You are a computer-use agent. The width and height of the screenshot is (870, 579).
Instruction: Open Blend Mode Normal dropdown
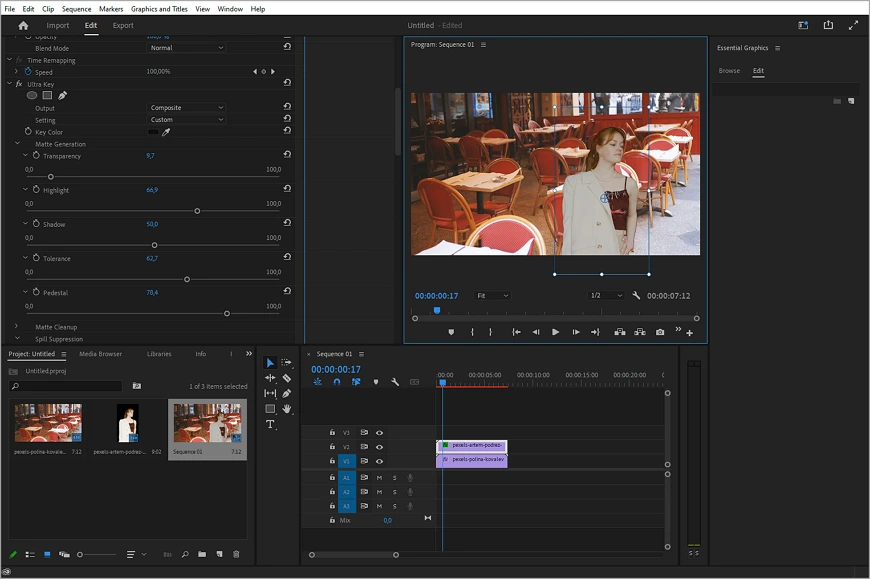(186, 48)
